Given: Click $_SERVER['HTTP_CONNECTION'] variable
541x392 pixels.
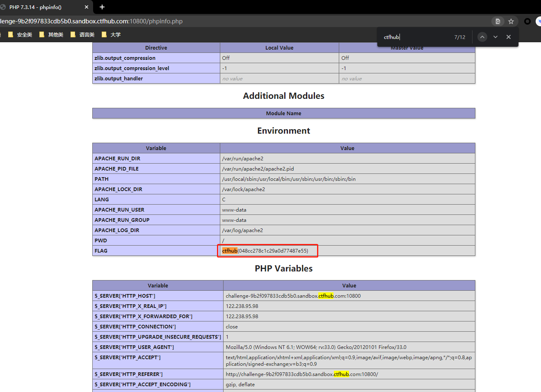Looking at the screenshot, I should pos(135,326).
